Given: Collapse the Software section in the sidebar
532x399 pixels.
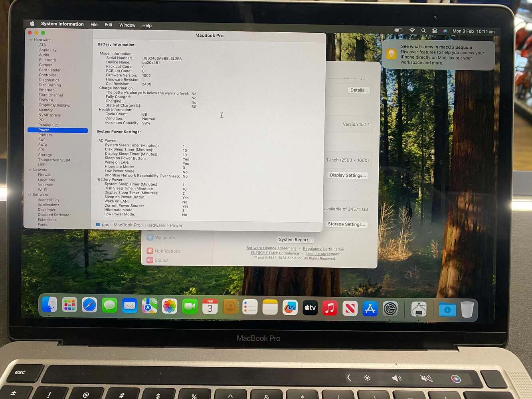Looking at the screenshot, I should [30, 195].
